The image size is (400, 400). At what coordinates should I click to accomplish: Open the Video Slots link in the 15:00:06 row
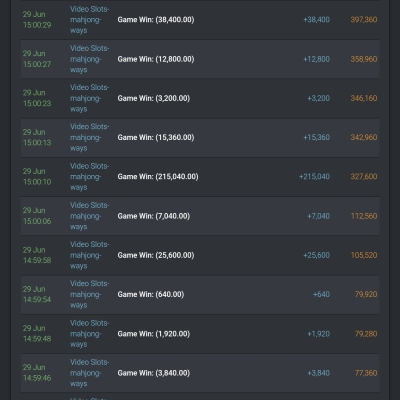(x=89, y=216)
